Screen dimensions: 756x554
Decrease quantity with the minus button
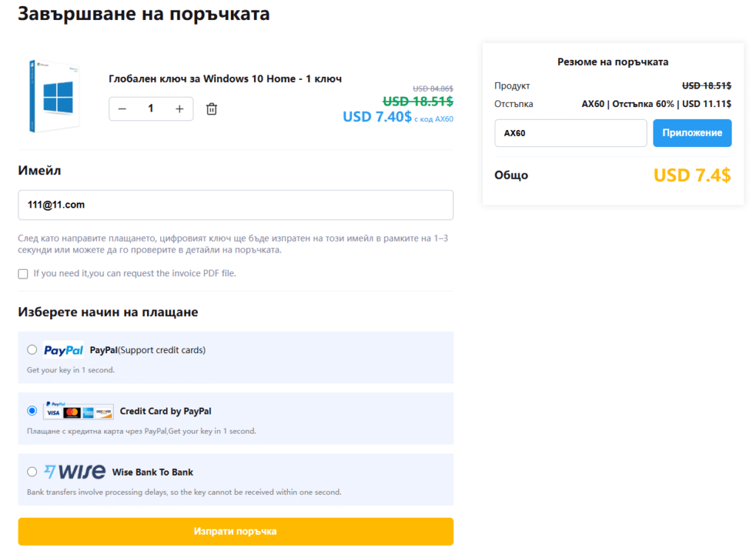[x=122, y=109]
